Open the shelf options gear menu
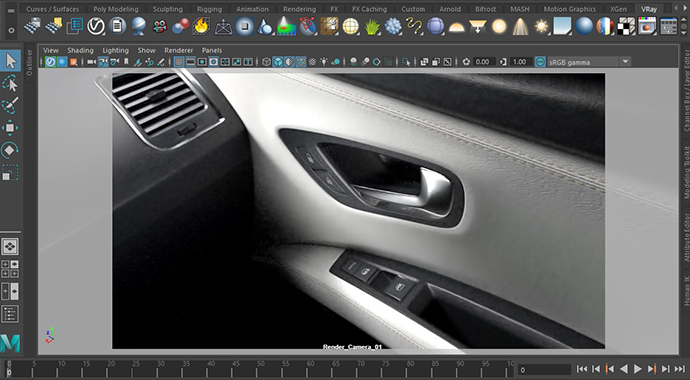690x380 pixels. [11, 30]
